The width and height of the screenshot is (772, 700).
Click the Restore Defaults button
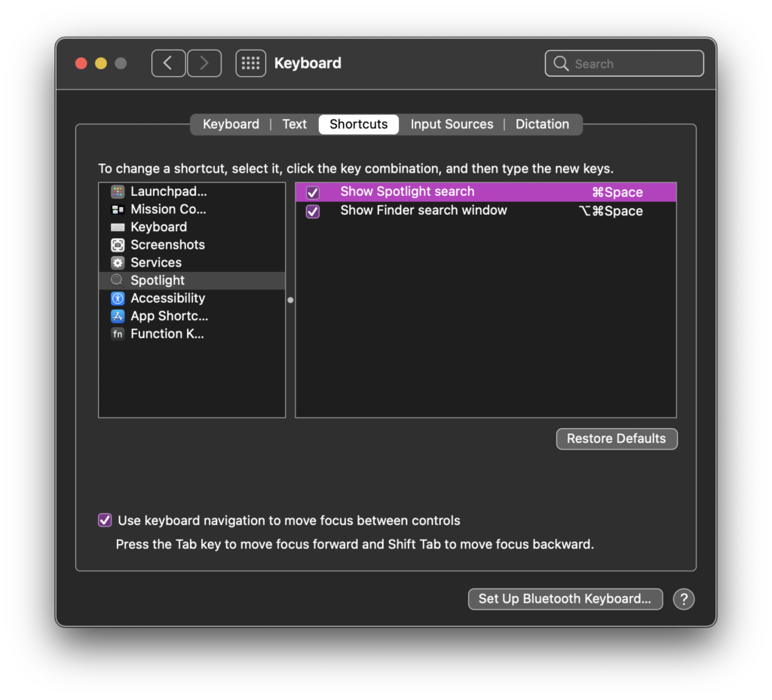click(616, 439)
